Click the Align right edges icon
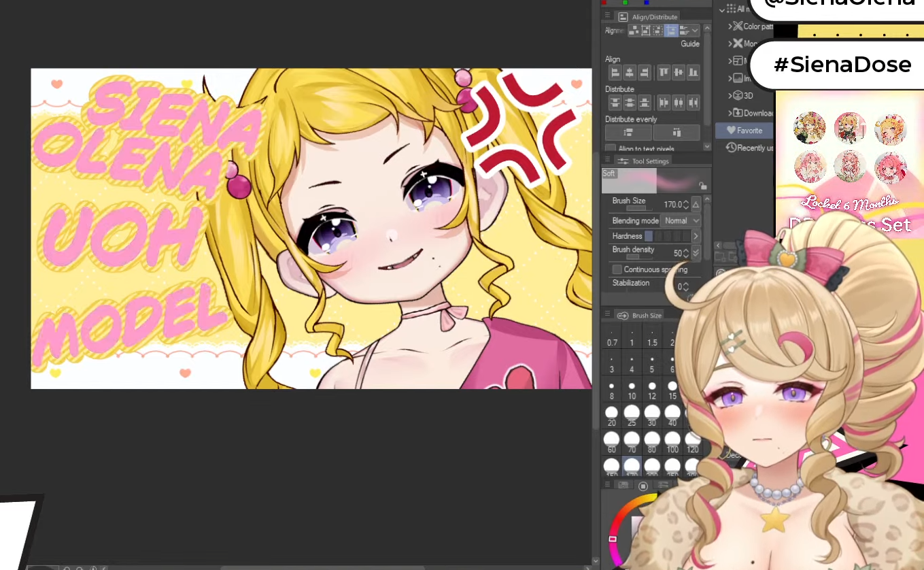Viewport: 924px width, 570px height. [x=645, y=72]
